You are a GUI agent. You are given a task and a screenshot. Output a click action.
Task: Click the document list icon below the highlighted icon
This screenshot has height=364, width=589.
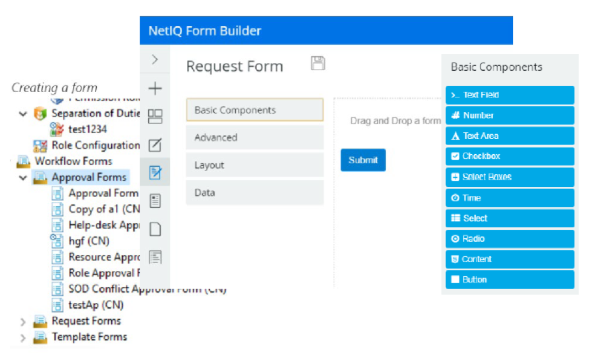click(155, 201)
